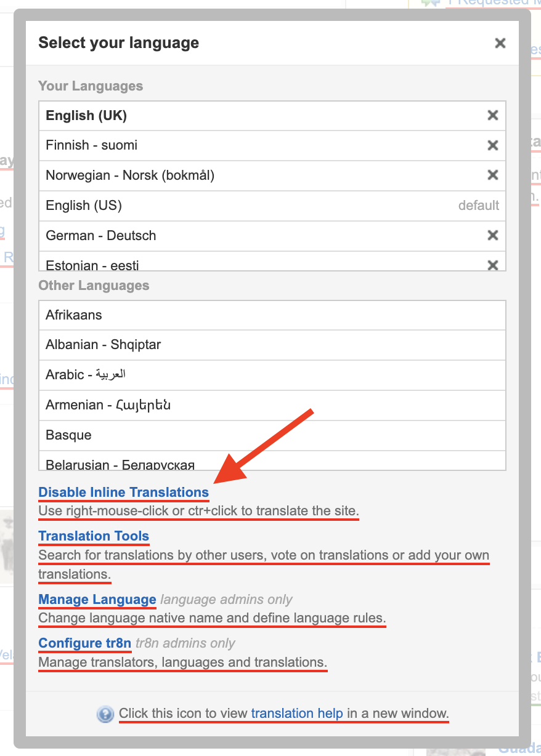Remove English (UK) from your languages
The image size is (541, 756).
[492, 115]
